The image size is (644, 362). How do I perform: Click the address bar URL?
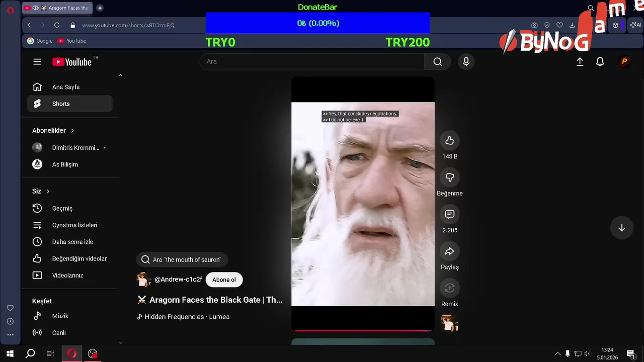coord(128,25)
